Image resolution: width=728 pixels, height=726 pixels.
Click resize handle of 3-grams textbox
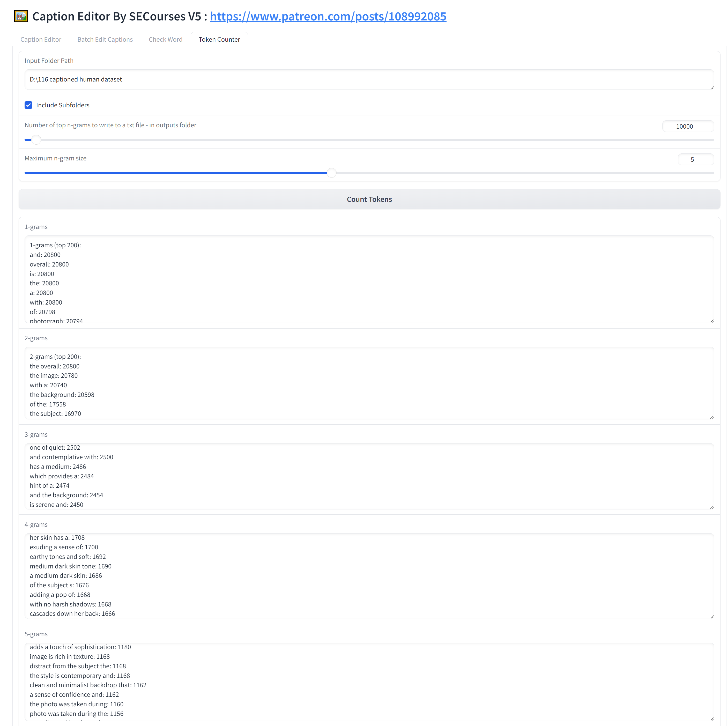coord(711,507)
